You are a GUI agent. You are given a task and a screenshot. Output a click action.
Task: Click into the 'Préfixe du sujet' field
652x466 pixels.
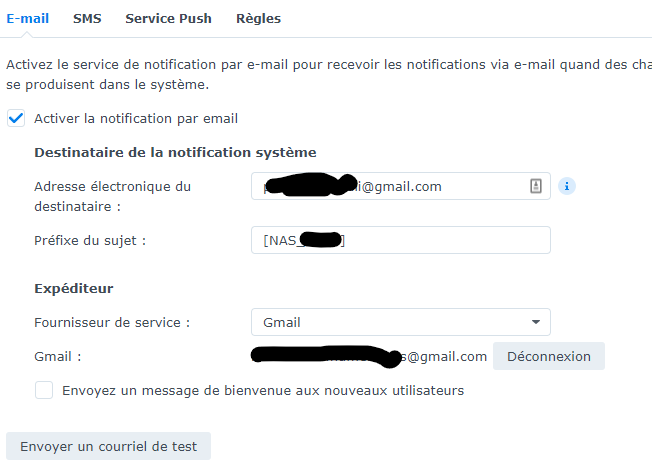coord(400,240)
